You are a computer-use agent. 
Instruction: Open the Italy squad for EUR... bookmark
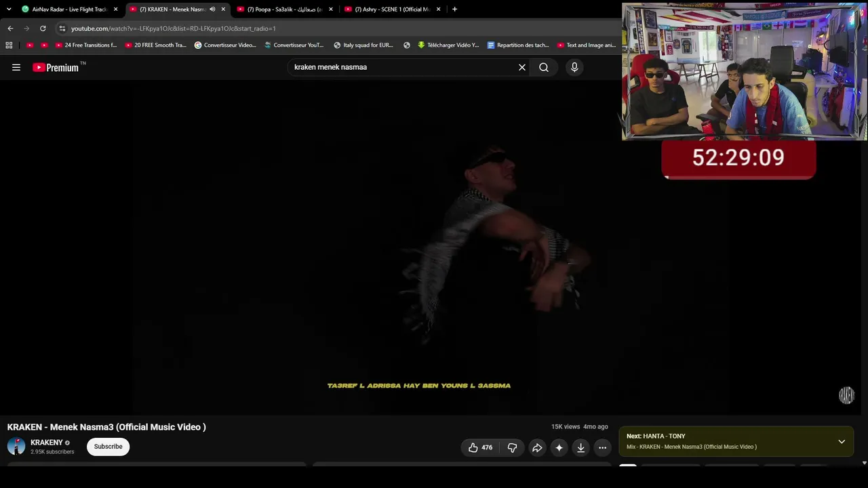pyautogui.click(x=363, y=45)
